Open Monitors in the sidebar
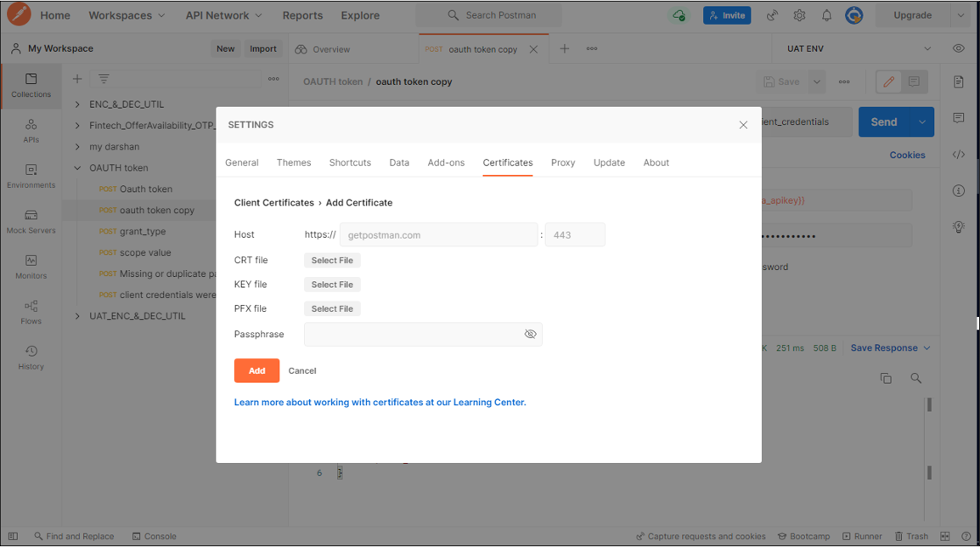 [x=31, y=267]
